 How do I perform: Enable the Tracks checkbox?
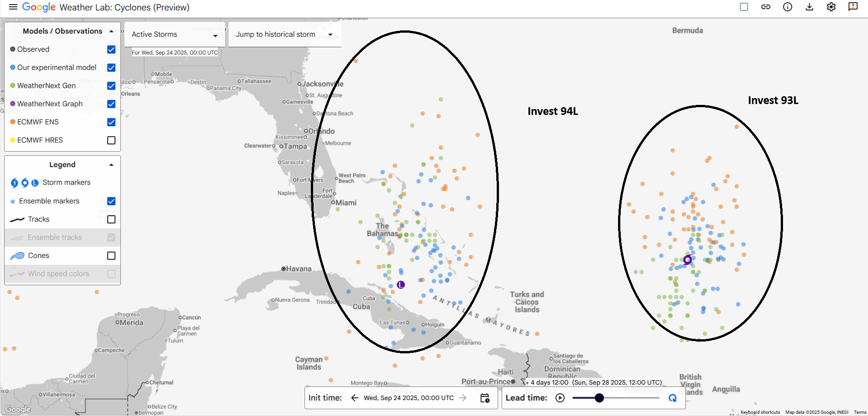[111, 219]
